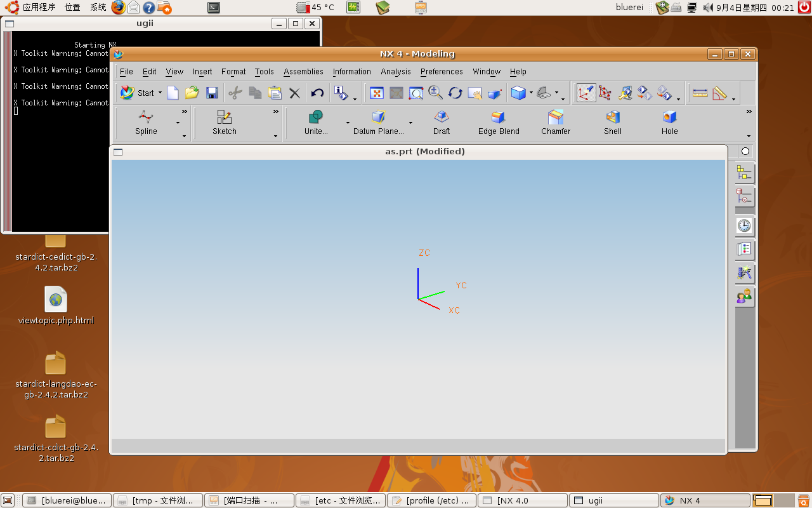Click the Shell feature tool
Screen dimensions: 812x508
(613, 123)
